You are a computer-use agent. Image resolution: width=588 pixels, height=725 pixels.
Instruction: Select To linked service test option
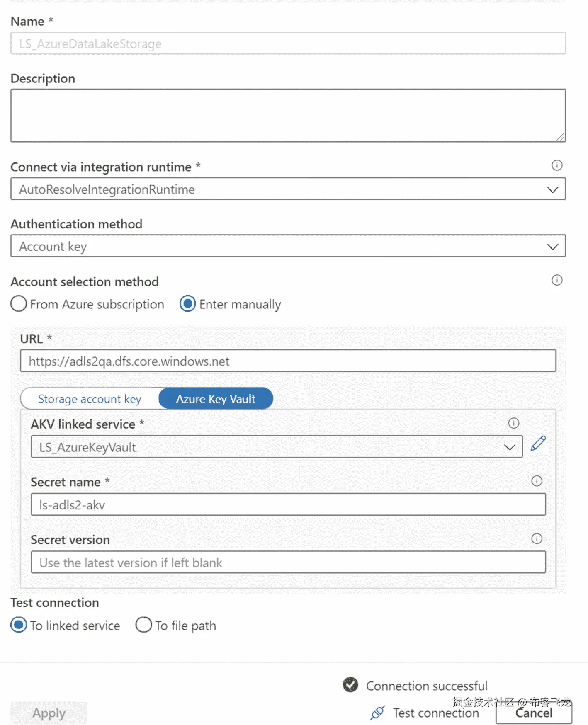point(19,625)
